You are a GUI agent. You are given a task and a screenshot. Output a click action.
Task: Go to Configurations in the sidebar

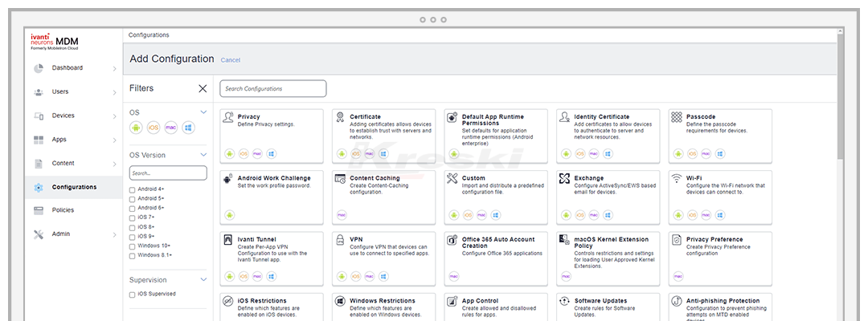[74, 187]
